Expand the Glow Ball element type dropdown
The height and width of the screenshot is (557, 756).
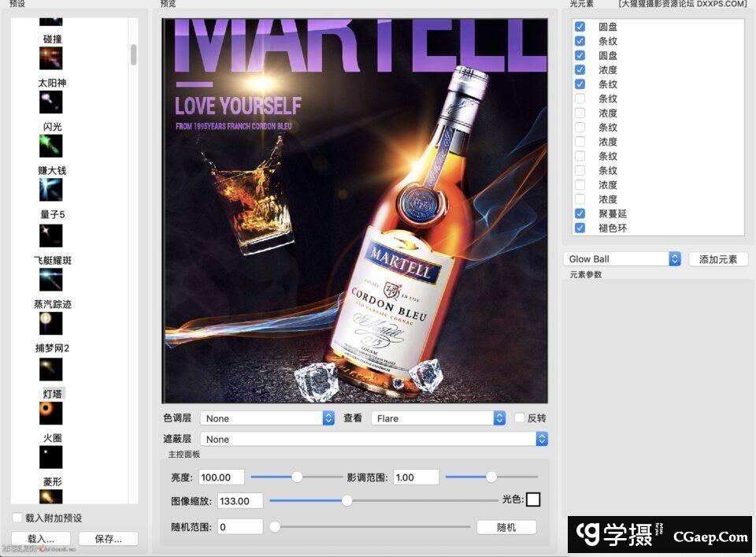pyautogui.click(x=622, y=259)
